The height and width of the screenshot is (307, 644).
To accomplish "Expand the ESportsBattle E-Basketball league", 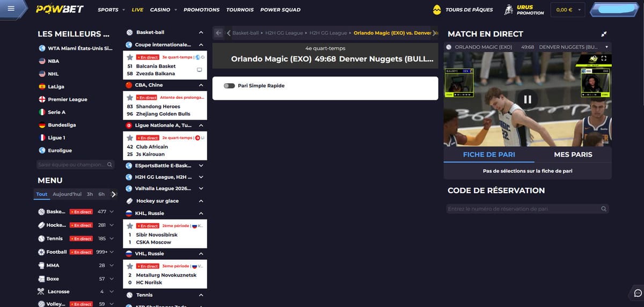I will [x=201, y=165].
